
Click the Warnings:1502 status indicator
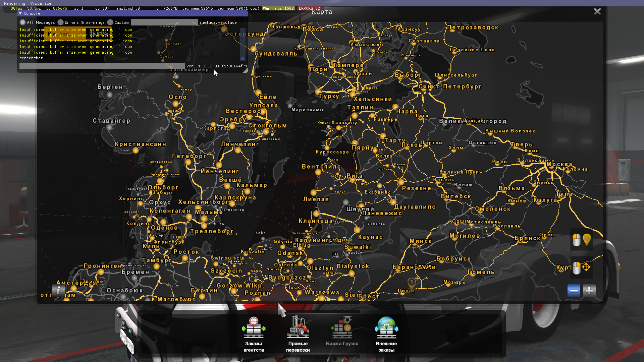(x=278, y=8)
